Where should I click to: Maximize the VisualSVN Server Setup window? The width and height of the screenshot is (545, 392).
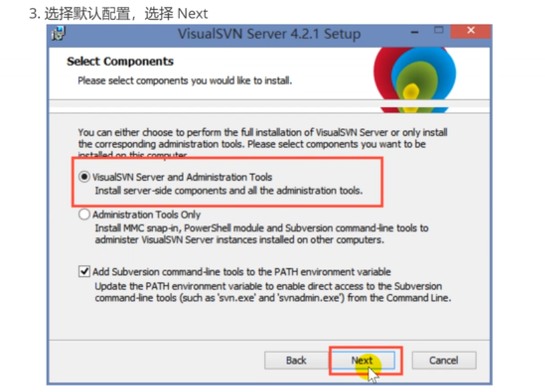click(x=438, y=30)
